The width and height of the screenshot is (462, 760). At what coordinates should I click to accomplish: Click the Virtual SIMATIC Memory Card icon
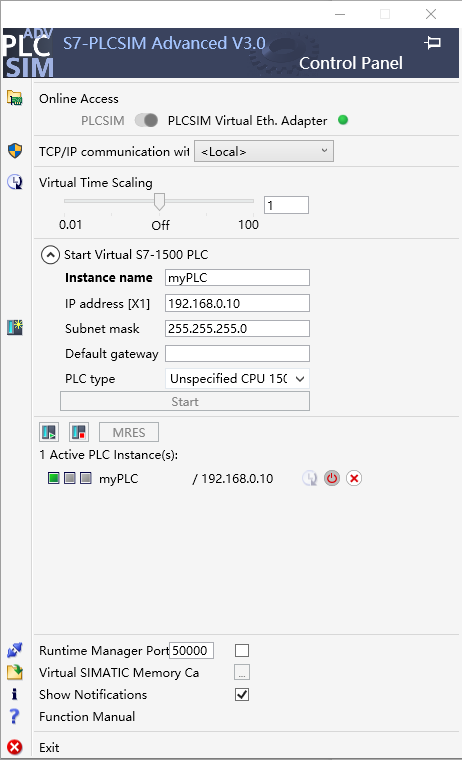[15, 672]
